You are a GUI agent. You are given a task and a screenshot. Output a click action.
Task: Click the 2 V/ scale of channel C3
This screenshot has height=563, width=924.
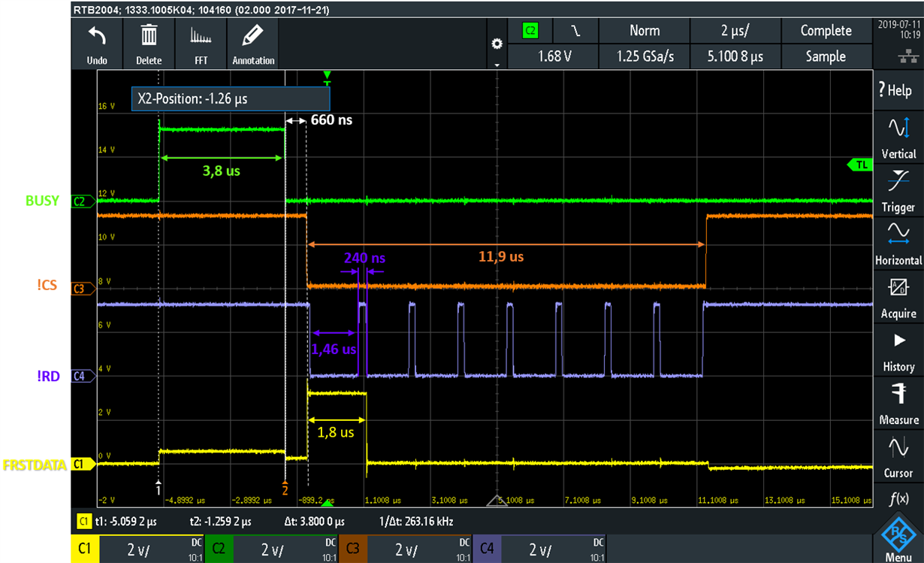[x=406, y=550]
